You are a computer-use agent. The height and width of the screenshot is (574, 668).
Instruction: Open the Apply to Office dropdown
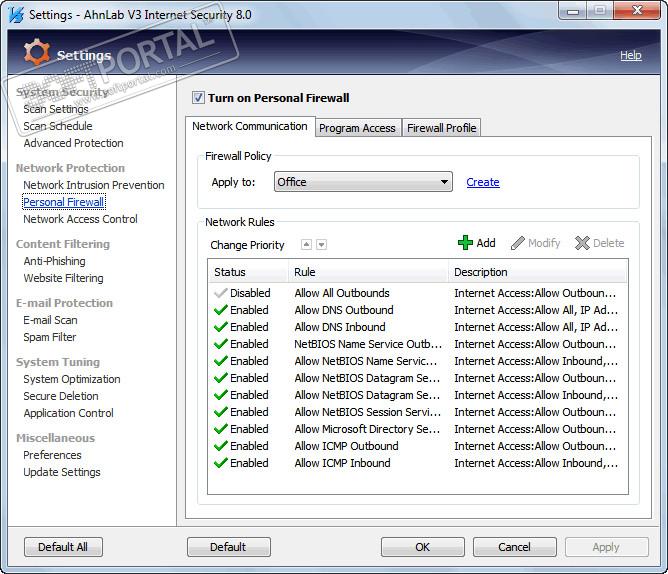363,182
